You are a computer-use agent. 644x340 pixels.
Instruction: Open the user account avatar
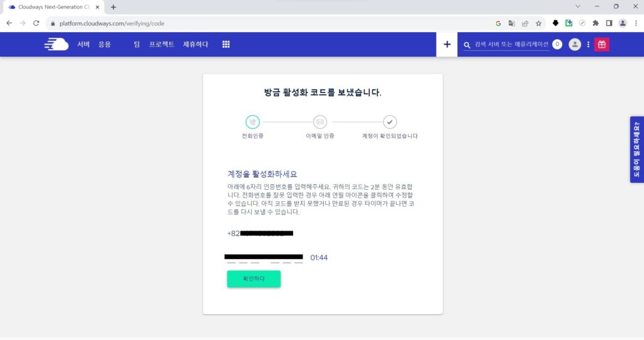[x=575, y=45]
